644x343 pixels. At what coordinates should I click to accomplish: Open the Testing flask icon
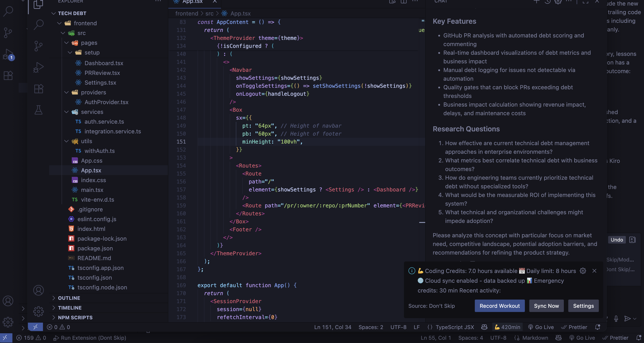39,110
